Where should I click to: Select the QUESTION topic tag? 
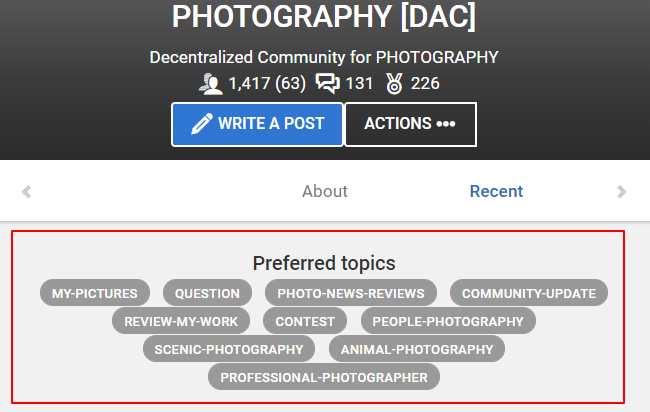[x=207, y=293]
